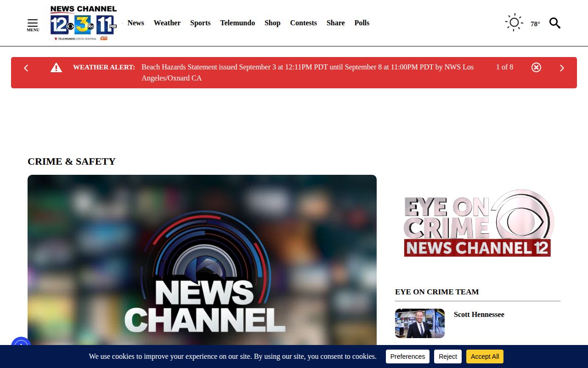Select the Telemundo menu item
The image size is (588, 368).
coord(237,23)
